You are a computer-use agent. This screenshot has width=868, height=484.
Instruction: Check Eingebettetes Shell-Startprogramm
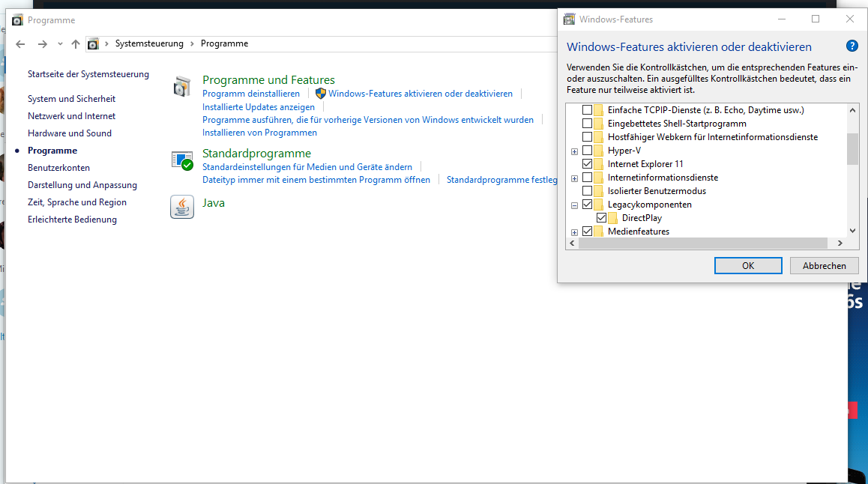(x=588, y=124)
